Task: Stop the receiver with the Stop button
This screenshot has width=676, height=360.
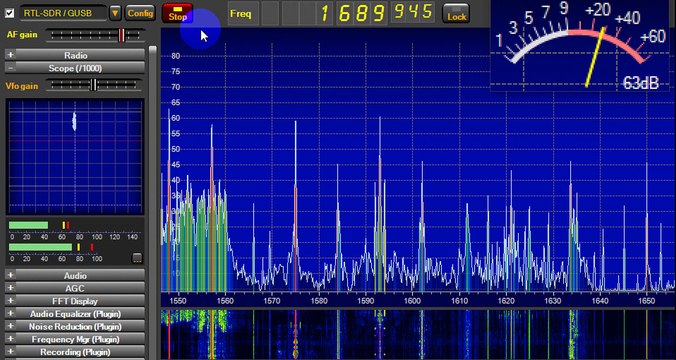Action: click(x=177, y=13)
